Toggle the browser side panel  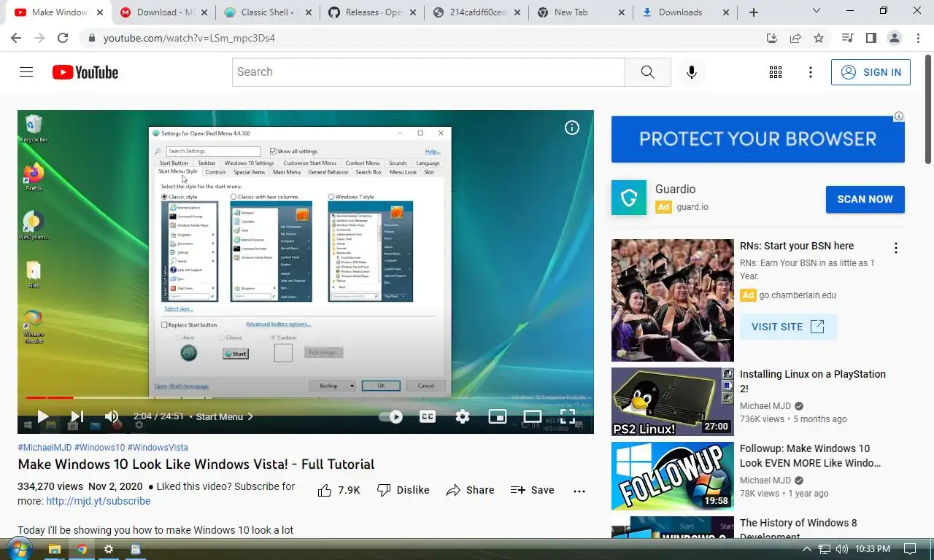871,38
